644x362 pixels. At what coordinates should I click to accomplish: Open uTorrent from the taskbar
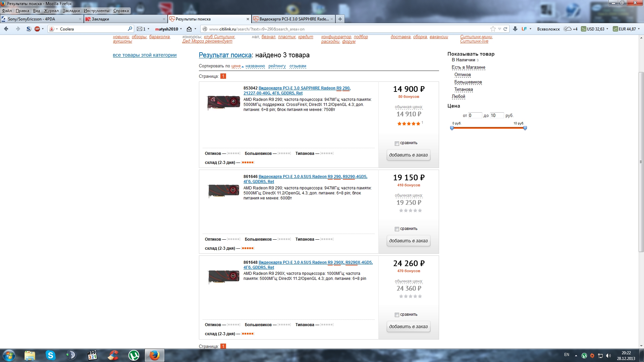134,355
